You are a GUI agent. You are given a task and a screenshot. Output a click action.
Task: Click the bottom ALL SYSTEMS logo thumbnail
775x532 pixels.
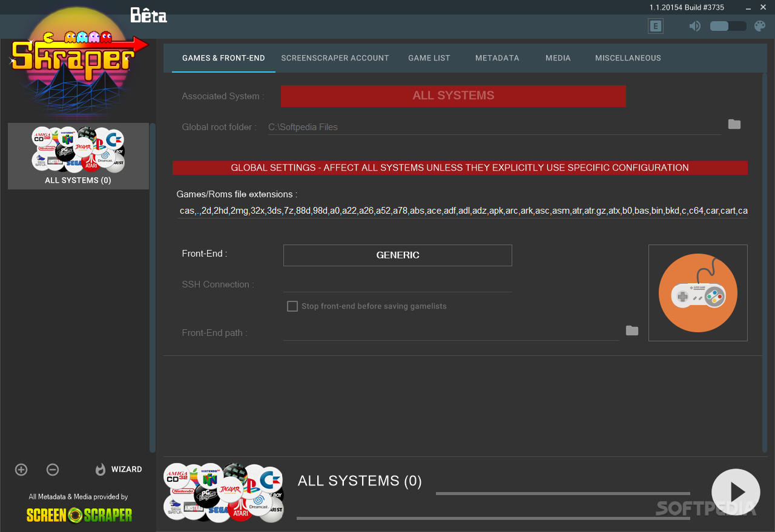pyautogui.click(x=224, y=493)
